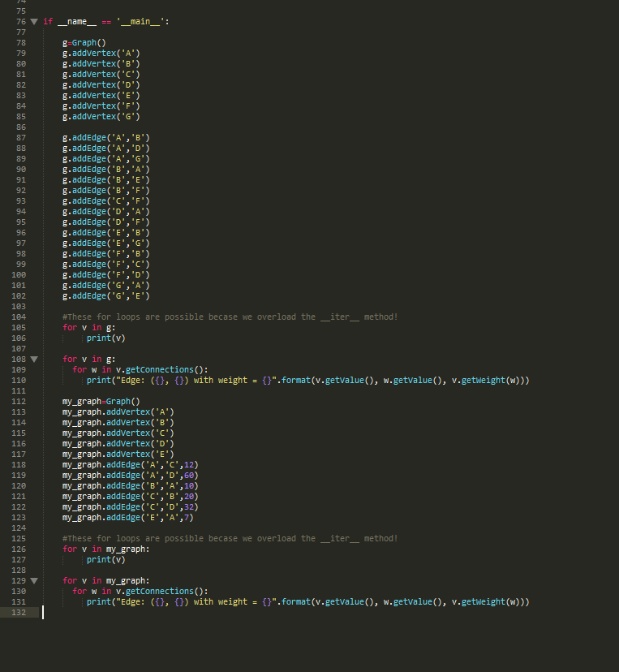Click 'for v in my_graph:' on line 126
Image resolution: width=619 pixels, height=672 pixels.
click(x=105, y=549)
